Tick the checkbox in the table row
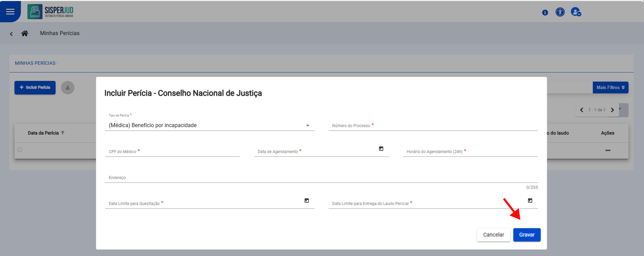Image resolution: width=644 pixels, height=256 pixels. [x=20, y=150]
